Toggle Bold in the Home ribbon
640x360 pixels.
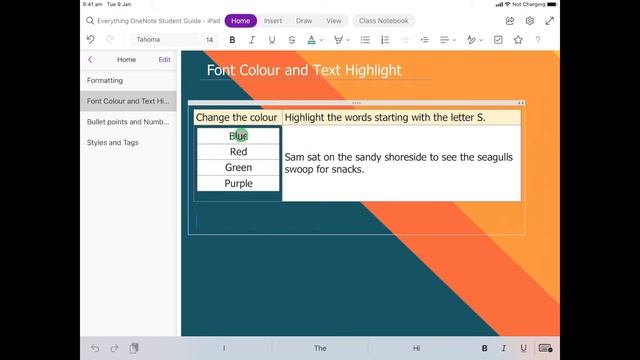(232, 40)
